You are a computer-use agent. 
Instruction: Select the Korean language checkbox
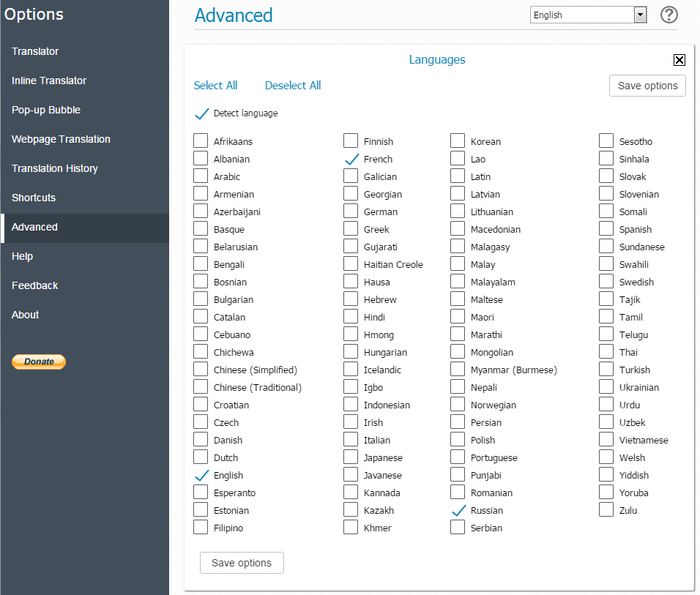[457, 141]
